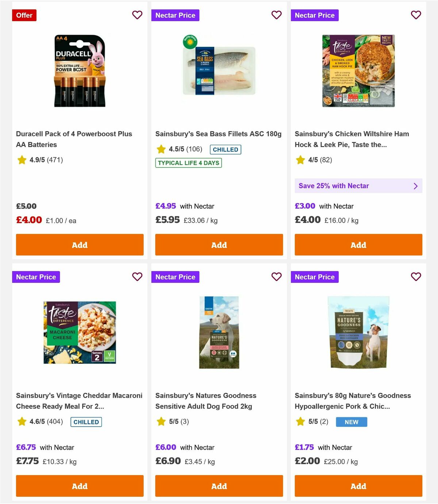Toggle favourite on Vintage Cheddar Macaroni Cheese
Screen dimensions: 438x504
[137, 277]
